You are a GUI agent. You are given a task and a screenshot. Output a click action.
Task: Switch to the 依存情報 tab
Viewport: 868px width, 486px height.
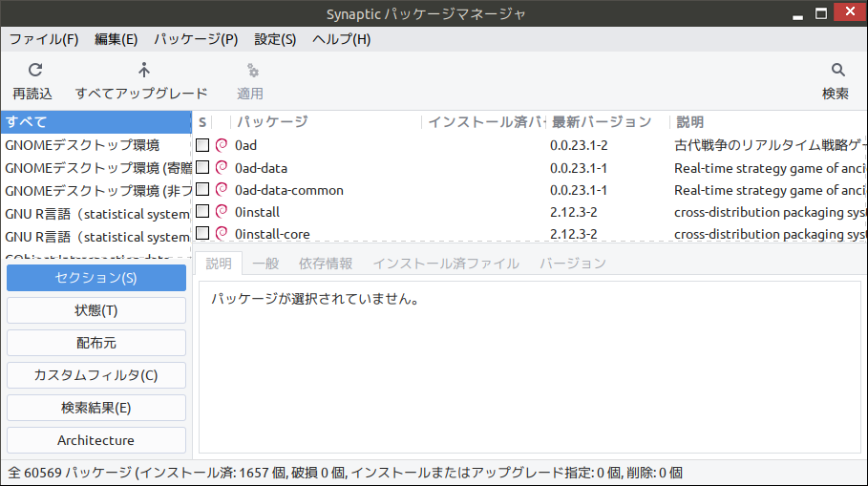coord(326,264)
